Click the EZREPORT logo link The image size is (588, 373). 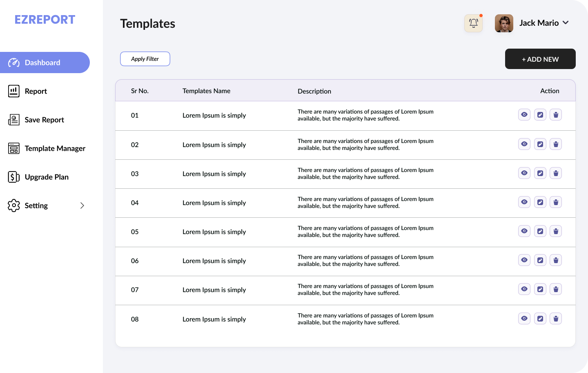(x=45, y=19)
